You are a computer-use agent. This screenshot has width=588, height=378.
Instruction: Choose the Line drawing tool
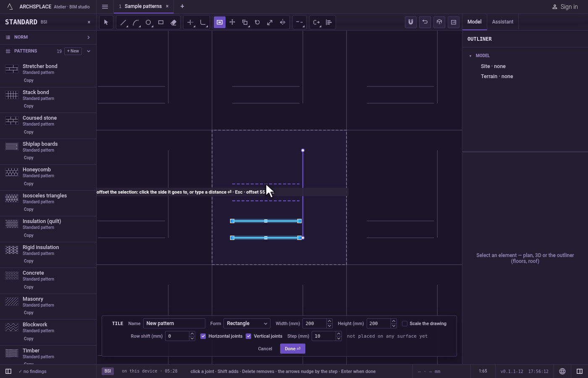[123, 22]
